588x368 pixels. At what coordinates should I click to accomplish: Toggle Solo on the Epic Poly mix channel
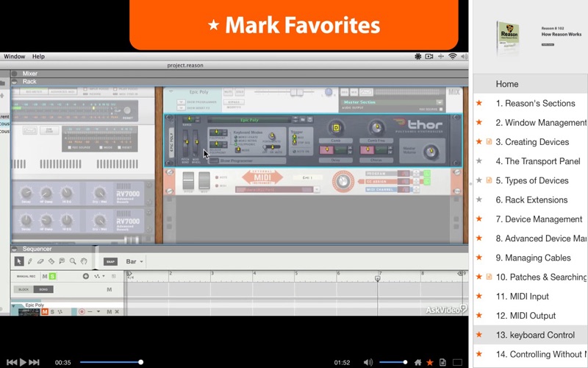(x=240, y=91)
